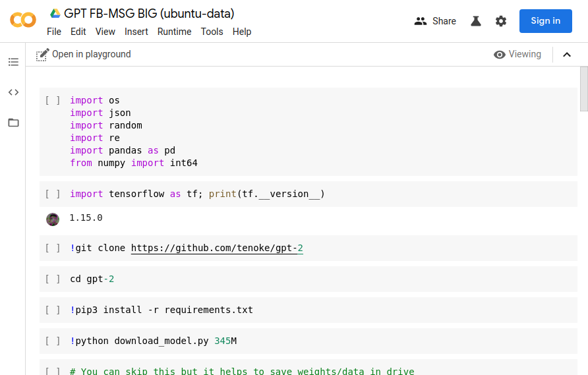Open the File menu
This screenshot has width=588, height=375.
pyautogui.click(x=54, y=32)
